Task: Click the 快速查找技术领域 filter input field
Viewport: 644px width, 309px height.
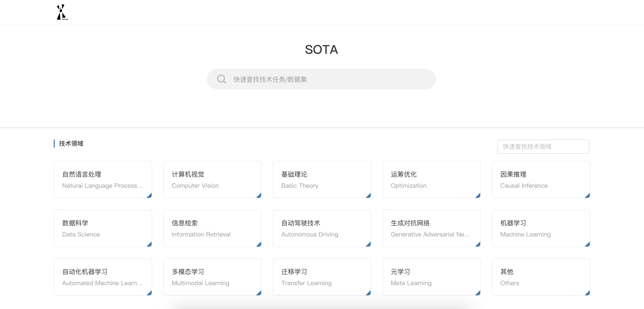Action: 543,146
